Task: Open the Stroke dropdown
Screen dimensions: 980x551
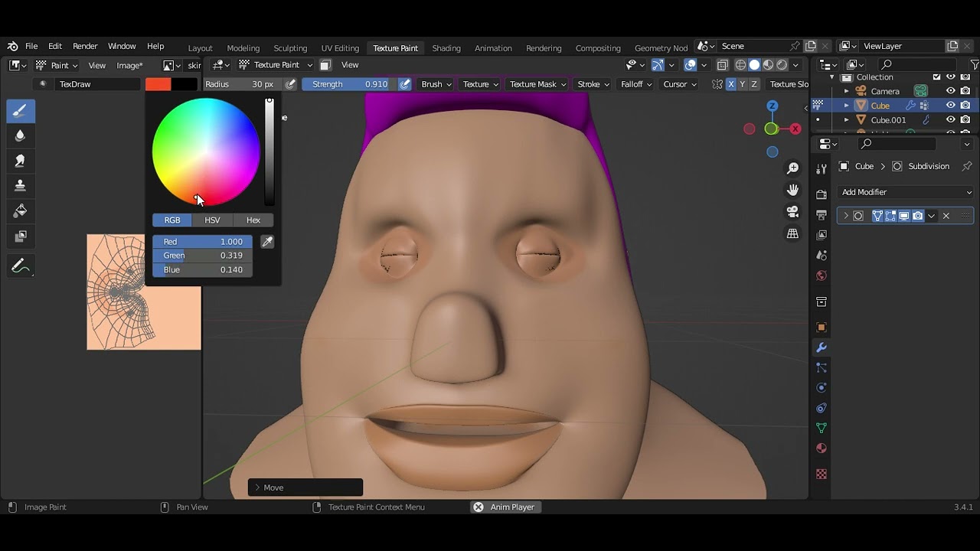Action: tap(593, 84)
